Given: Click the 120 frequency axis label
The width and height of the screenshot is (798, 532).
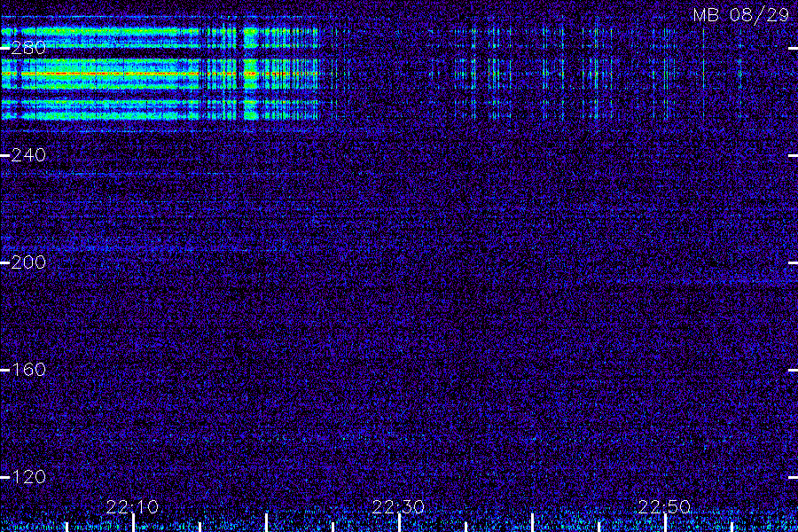Looking at the screenshot, I should pos(28,477).
